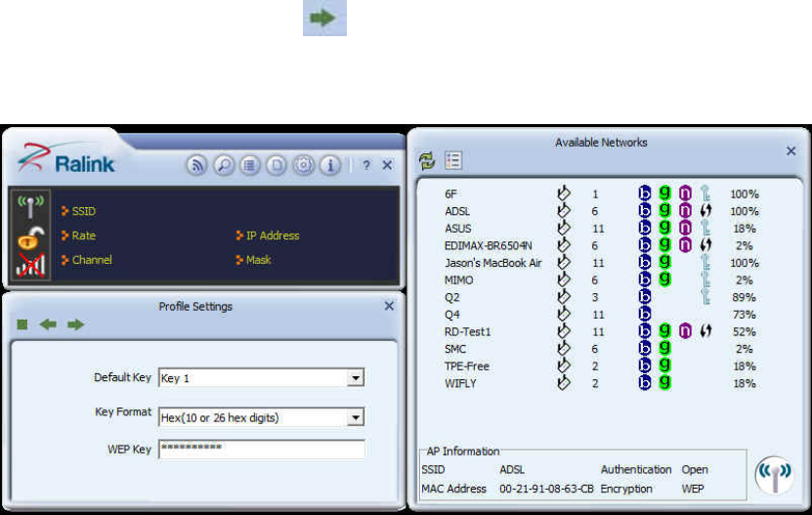Click the RD-Test1 row 52% signal value
Image resolution: width=812 pixels, height=515 pixels.
(x=745, y=331)
